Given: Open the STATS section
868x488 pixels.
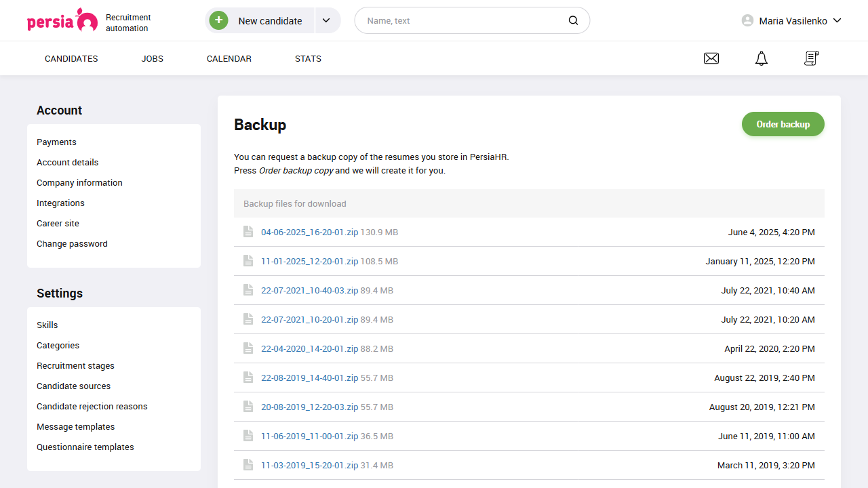Looking at the screenshot, I should 308,58.
